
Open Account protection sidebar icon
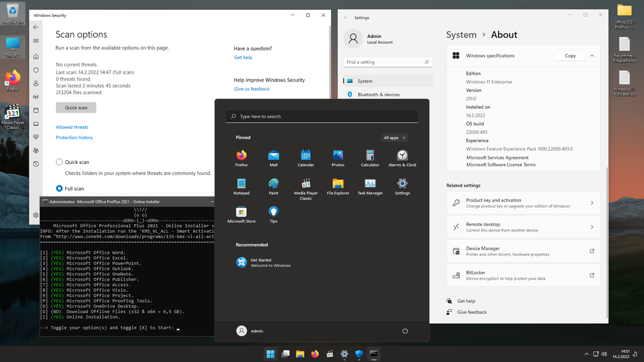pyautogui.click(x=36, y=83)
